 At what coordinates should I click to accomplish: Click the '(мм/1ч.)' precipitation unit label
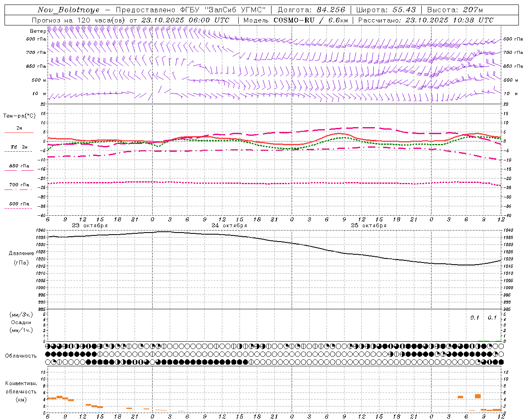21,330
